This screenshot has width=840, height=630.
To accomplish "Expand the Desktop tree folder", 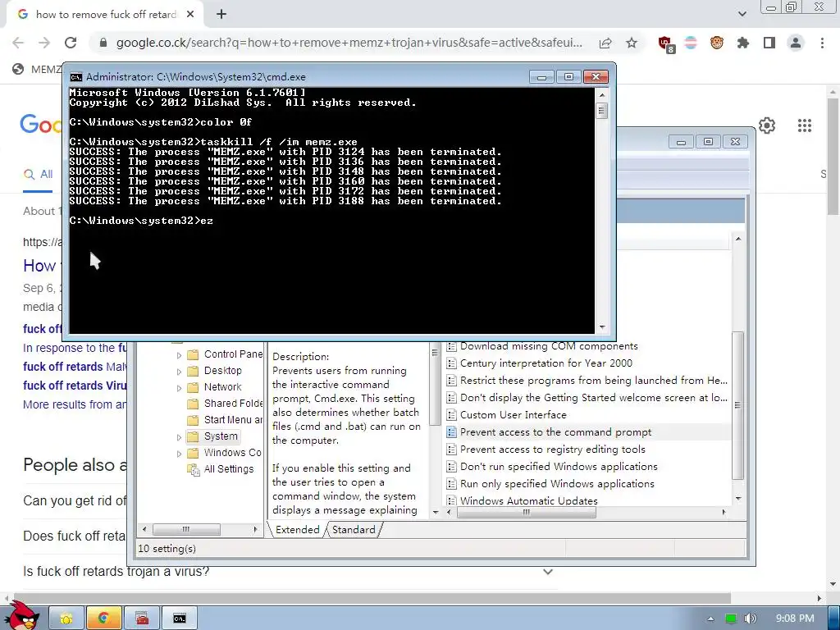I will click(180, 372).
